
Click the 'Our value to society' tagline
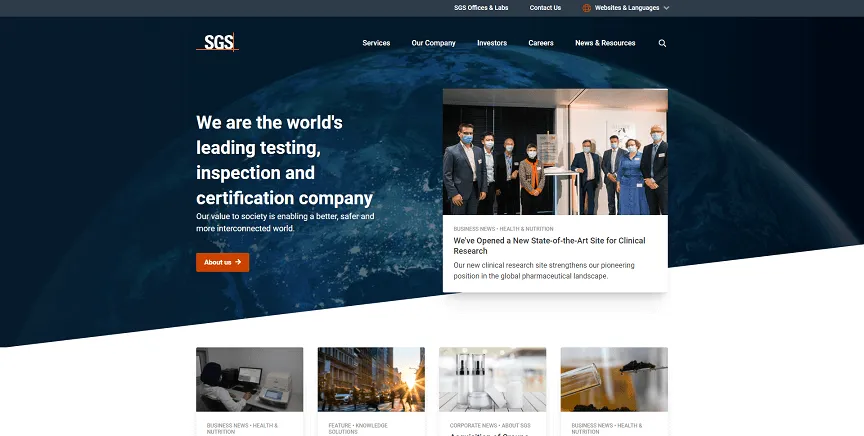pyautogui.click(x=285, y=222)
